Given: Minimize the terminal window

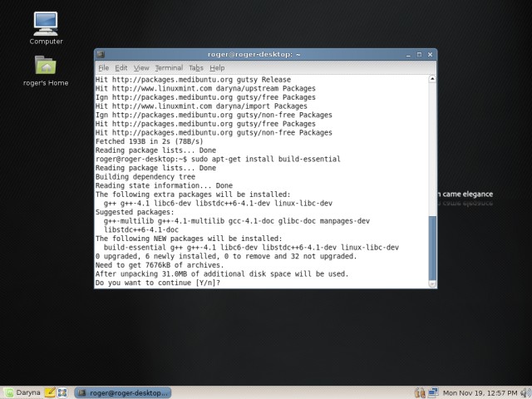Looking at the screenshot, I should [x=408, y=54].
